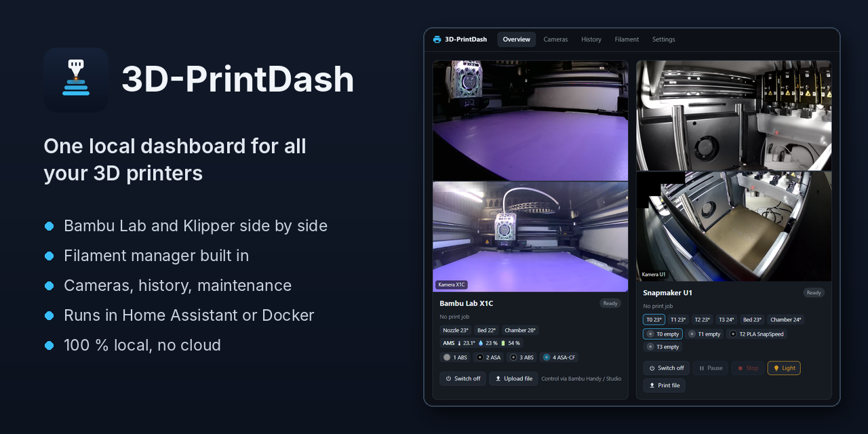Click spool icon of T3 empty
The width and height of the screenshot is (868, 434).
click(x=651, y=347)
